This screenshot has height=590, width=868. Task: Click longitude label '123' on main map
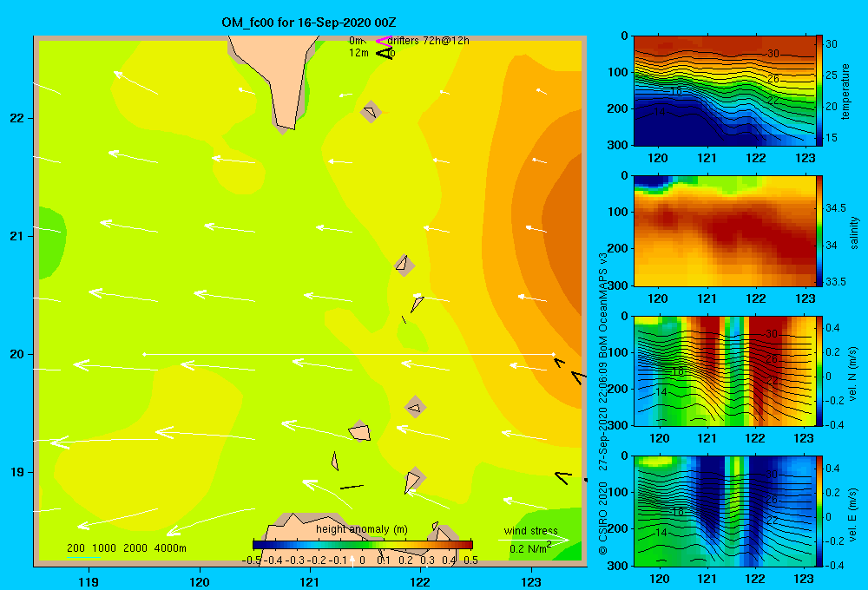coord(531,581)
